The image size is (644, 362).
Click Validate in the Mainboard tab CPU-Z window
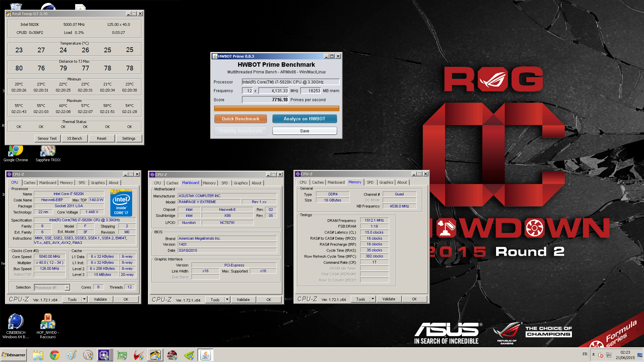pos(244,300)
